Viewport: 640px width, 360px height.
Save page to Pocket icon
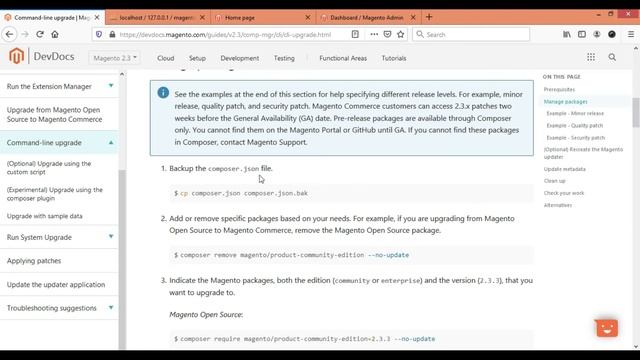pos(387,35)
